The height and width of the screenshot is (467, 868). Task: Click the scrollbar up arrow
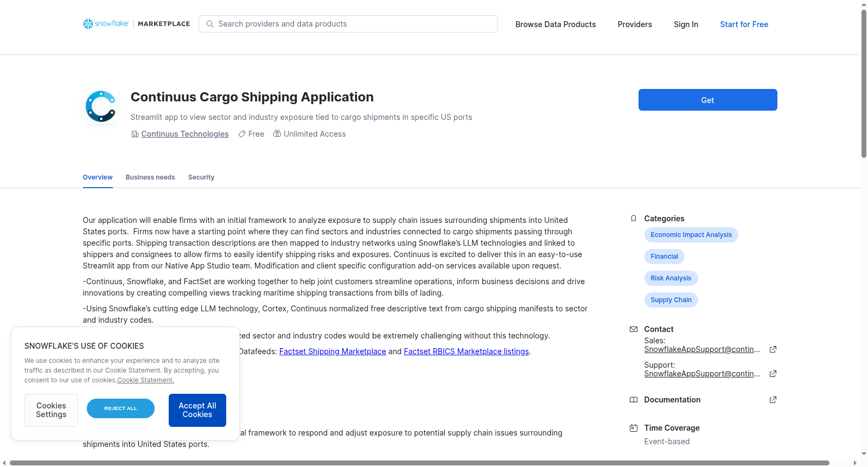click(864, 4)
